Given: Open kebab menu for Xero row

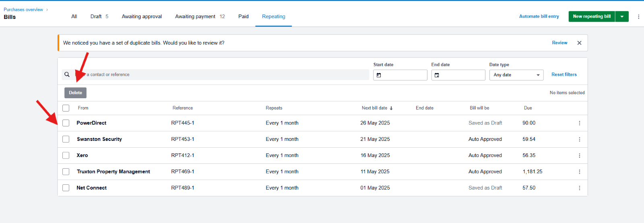Looking at the screenshot, I should click(x=580, y=155).
